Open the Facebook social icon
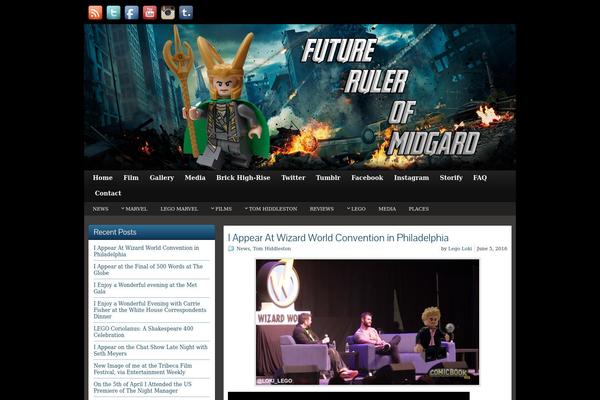This screenshot has height=400, width=600. [132, 13]
